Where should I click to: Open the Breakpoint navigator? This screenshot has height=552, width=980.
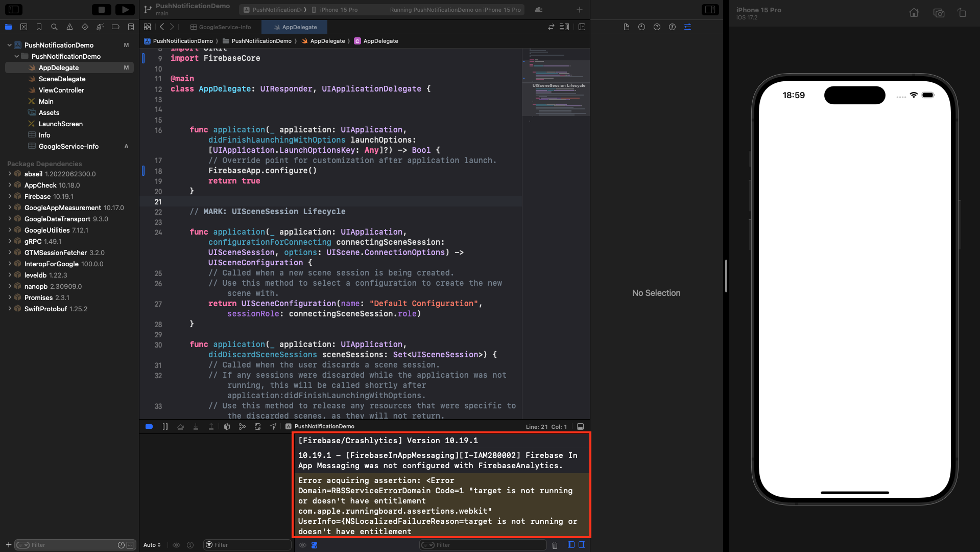coord(115,27)
